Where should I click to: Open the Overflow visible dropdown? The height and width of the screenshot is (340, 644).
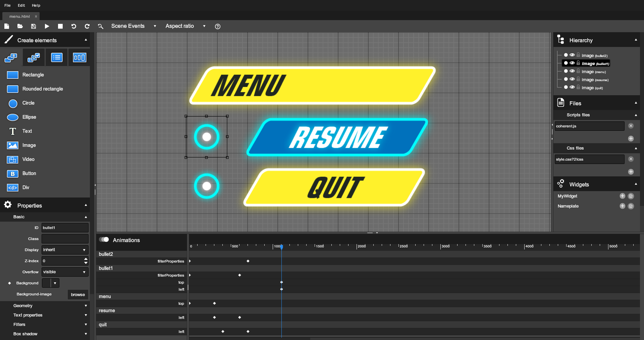(65, 272)
